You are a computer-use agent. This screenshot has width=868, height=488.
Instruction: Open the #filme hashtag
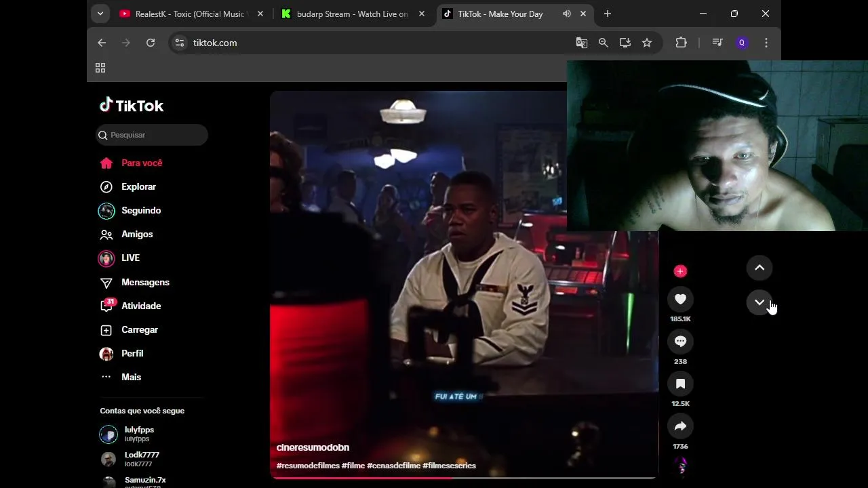353,466
